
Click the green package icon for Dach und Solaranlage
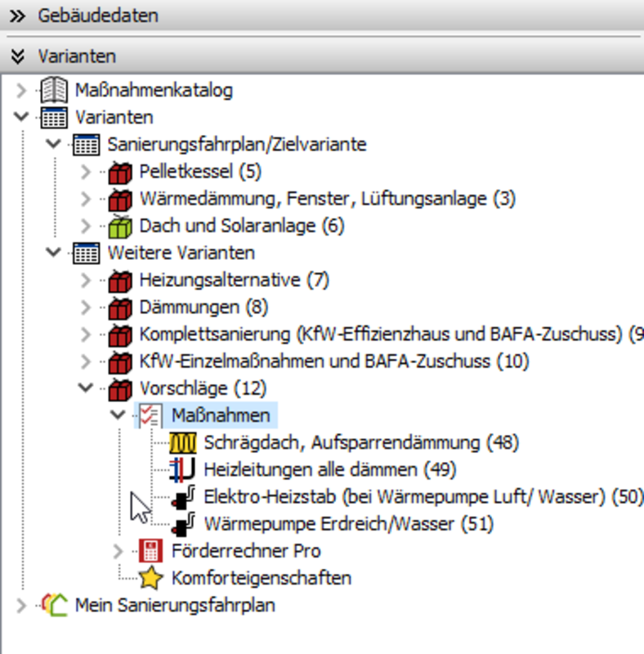[x=119, y=226]
